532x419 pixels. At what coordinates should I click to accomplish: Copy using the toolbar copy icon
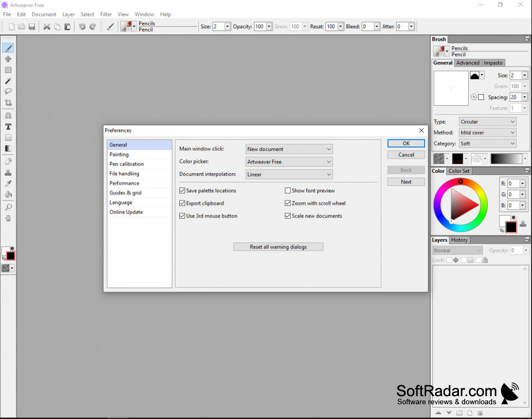[x=57, y=27]
